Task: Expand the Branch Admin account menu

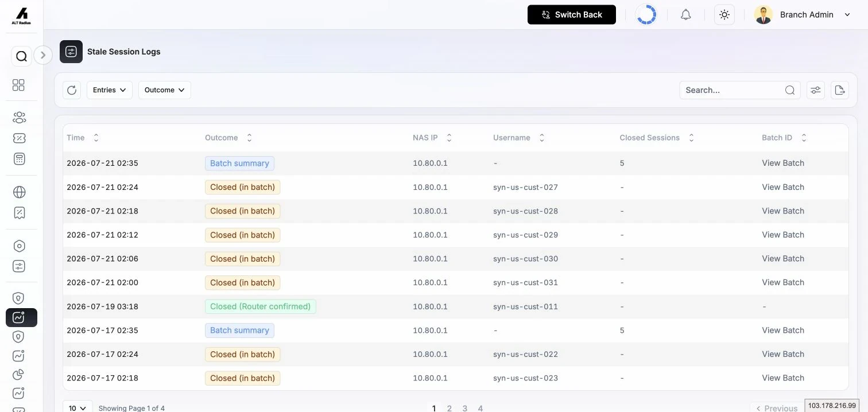Action: [x=847, y=15]
